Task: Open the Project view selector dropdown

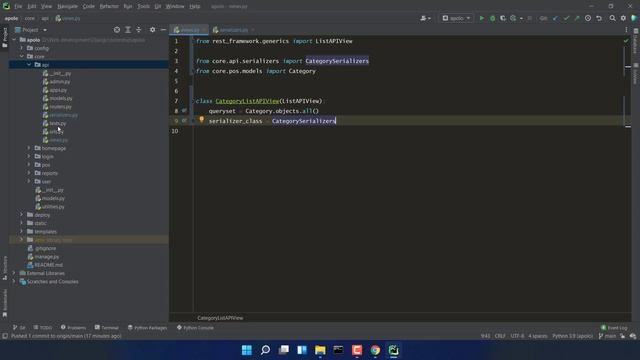Action: tap(31, 30)
